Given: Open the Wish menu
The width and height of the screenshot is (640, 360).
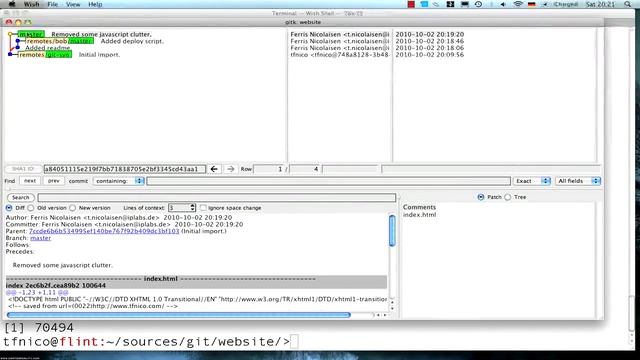Looking at the screenshot, I should pyautogui.click(x=31, y=4).
